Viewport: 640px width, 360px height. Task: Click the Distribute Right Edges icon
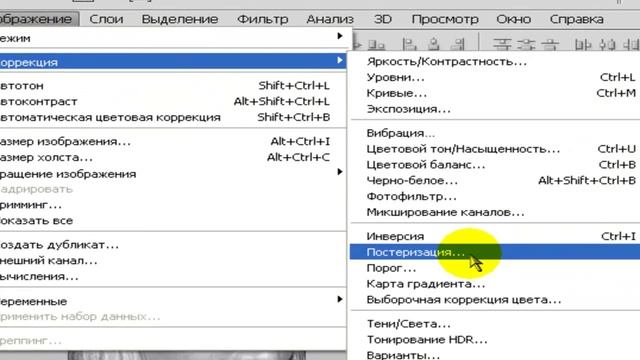631,44
